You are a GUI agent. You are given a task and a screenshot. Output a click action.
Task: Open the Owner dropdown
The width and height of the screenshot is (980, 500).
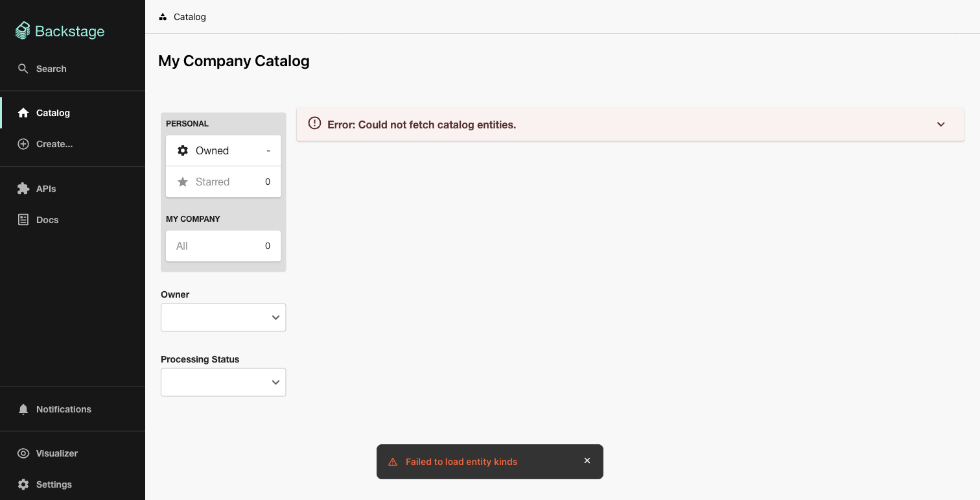(223, 317)
